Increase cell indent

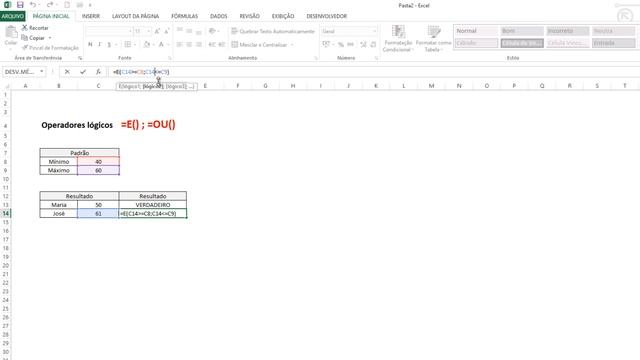click(222, 44)
